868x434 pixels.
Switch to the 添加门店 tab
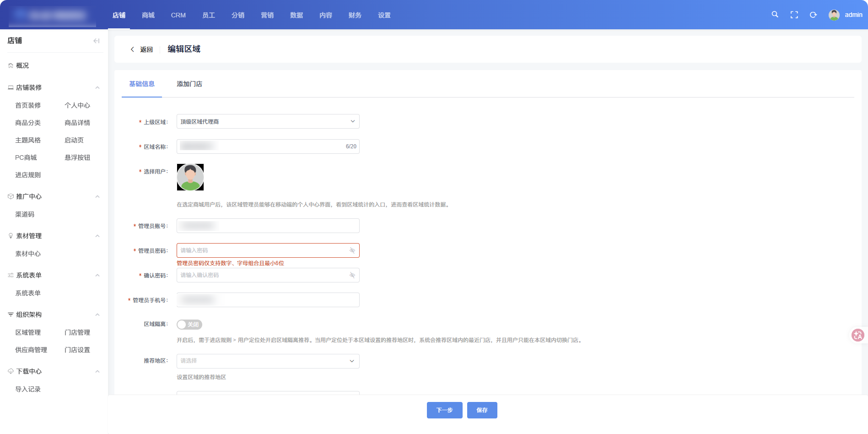189,84
